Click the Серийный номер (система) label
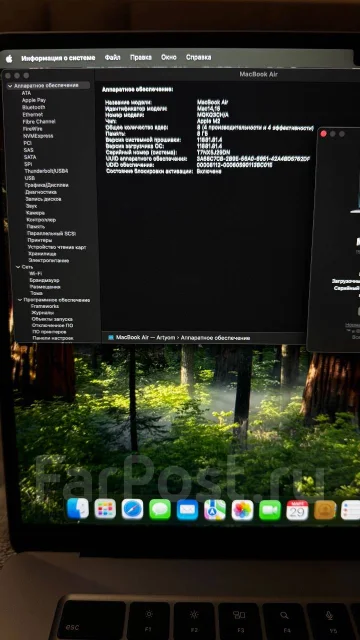 [141, 152]
